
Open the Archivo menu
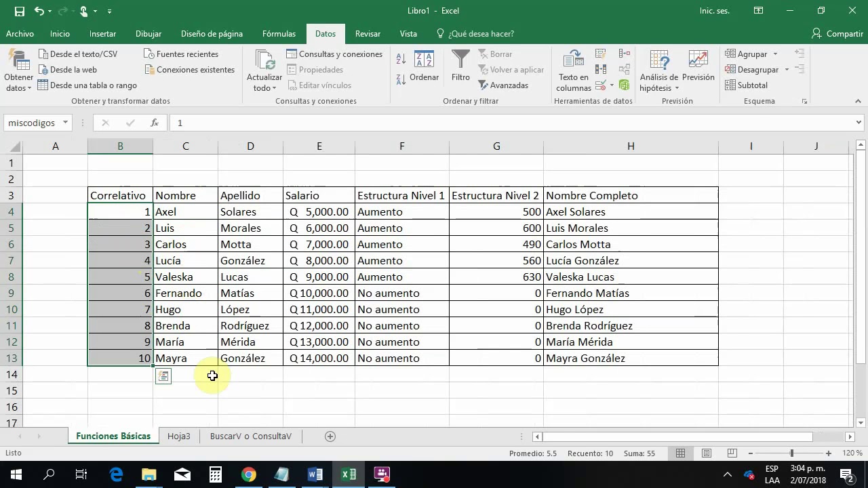click(x=20, y=34)
